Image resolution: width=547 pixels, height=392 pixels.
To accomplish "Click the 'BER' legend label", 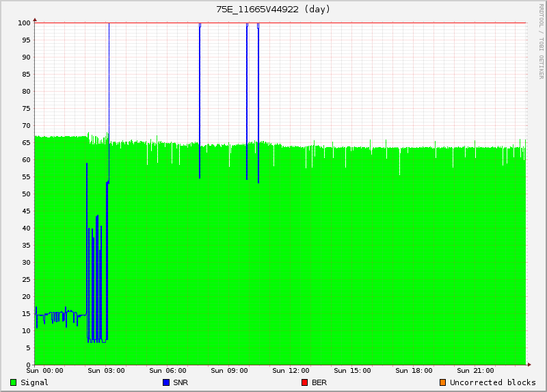I will tap(319, 382).
